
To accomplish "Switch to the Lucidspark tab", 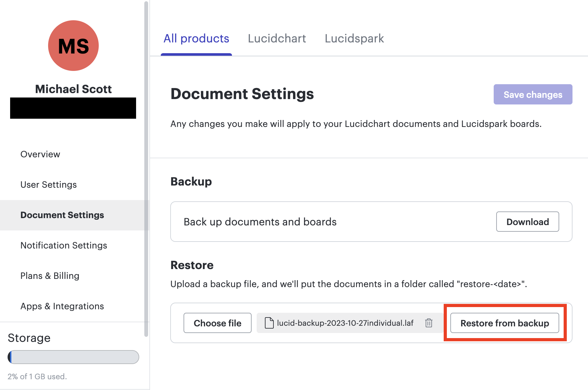I will (354, 38).
